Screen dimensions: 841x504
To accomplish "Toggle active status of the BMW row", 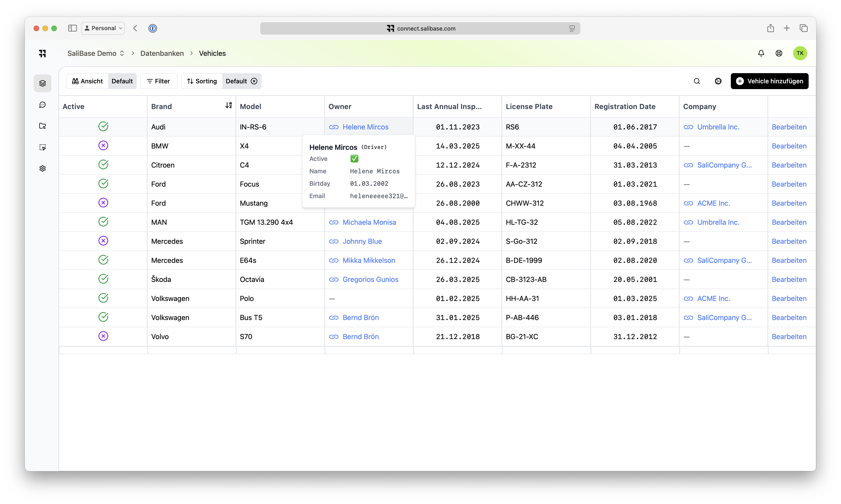I will (x=103, y=146).
